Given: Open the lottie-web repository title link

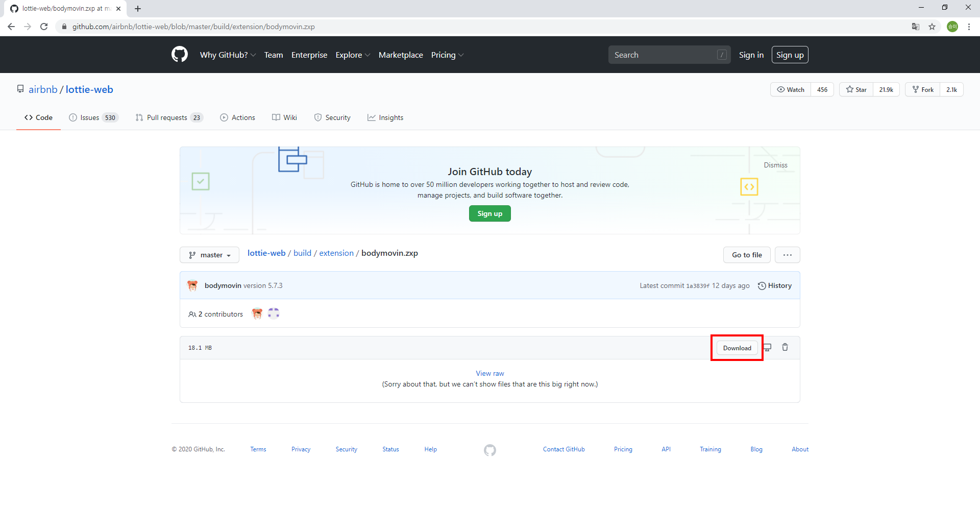Looking at the screenshot, I should point(89,89).
